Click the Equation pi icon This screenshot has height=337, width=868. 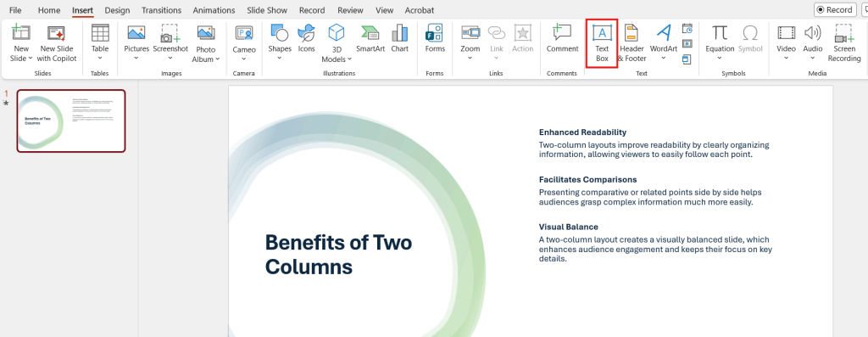click(720, 33)
